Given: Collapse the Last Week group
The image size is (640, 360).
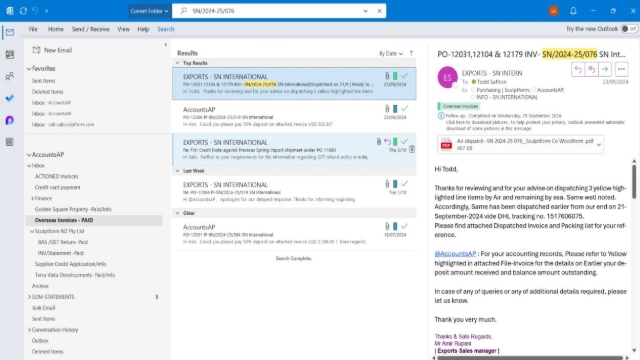Looking at the screenshot, I should click(177, 171).
